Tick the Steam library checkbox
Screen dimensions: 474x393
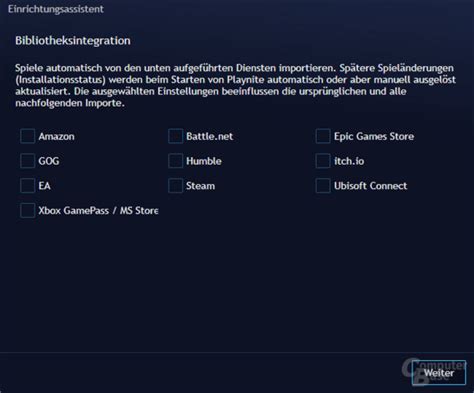(175, 186)
